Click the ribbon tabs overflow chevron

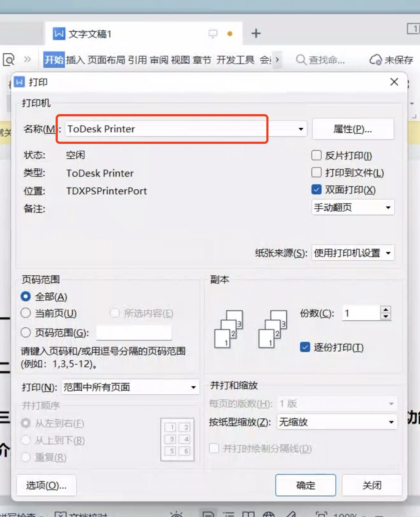[x=277, y=59]
